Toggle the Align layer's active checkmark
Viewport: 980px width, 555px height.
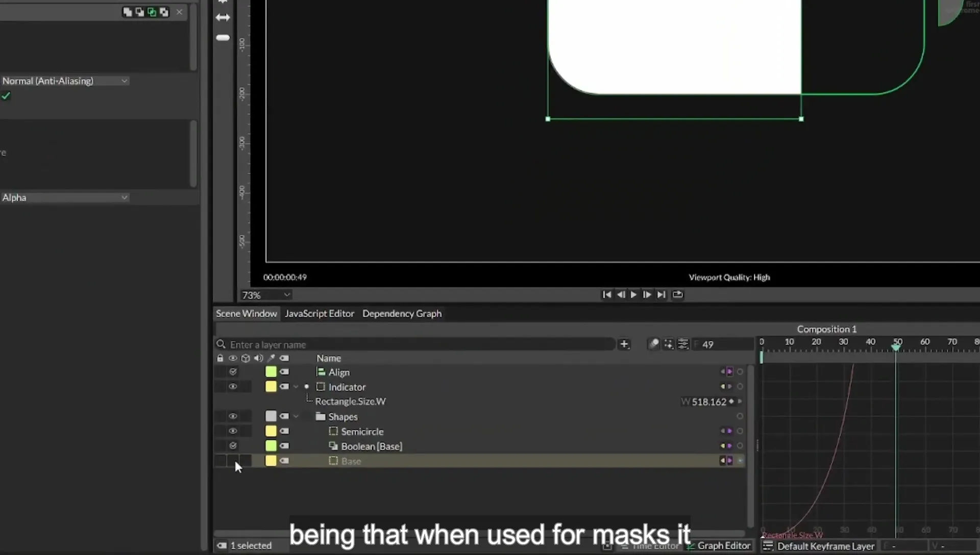(233, 372)
